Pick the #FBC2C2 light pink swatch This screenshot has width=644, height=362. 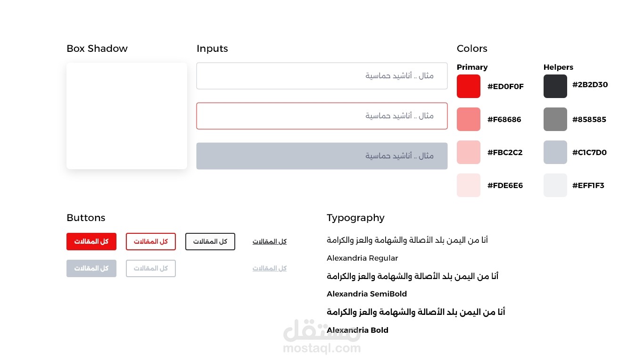click(x=469, y=152)
